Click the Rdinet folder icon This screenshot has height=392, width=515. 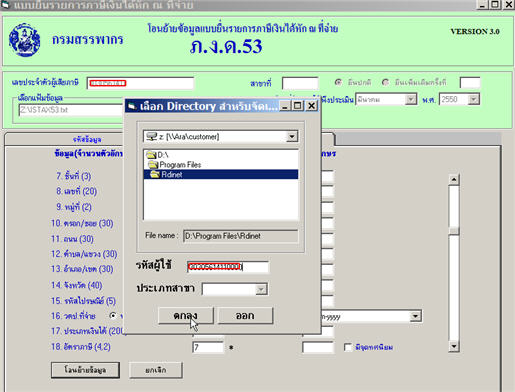(155, 174)
